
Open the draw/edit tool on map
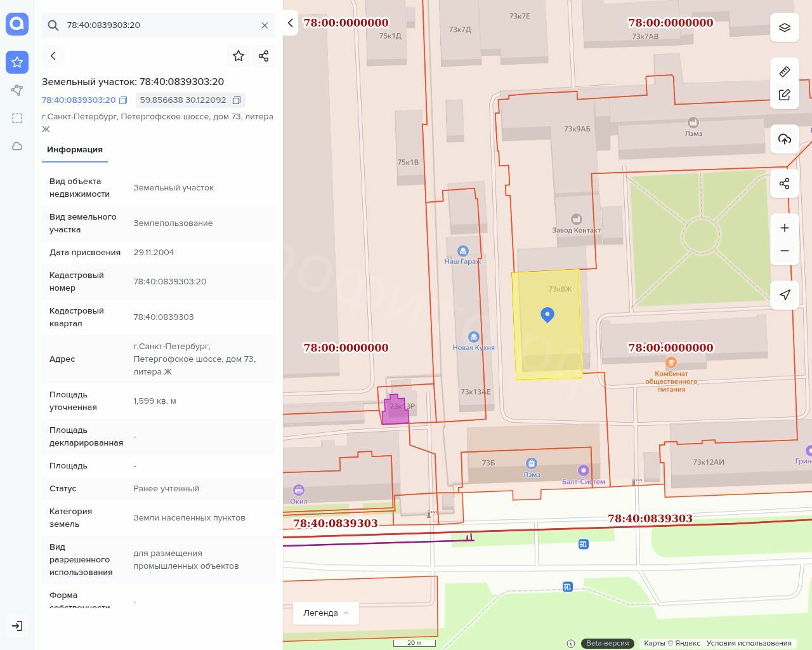coord(785,95)
